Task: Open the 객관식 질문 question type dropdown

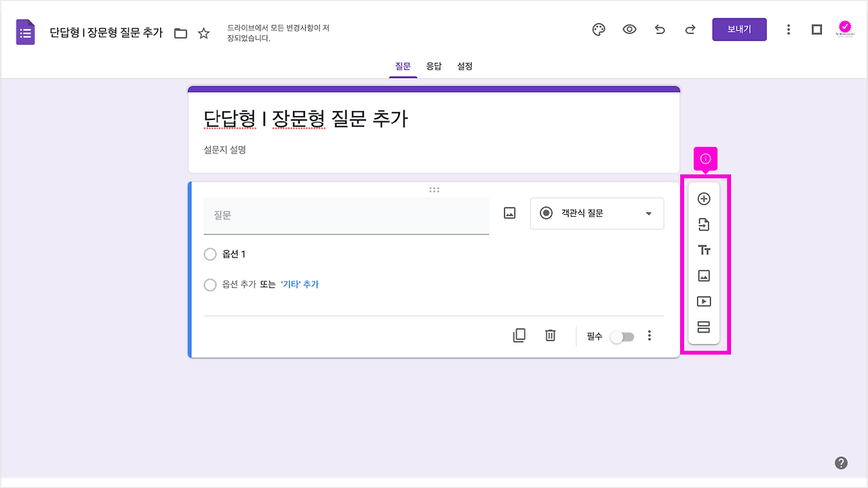Action: tap(597, 213)
